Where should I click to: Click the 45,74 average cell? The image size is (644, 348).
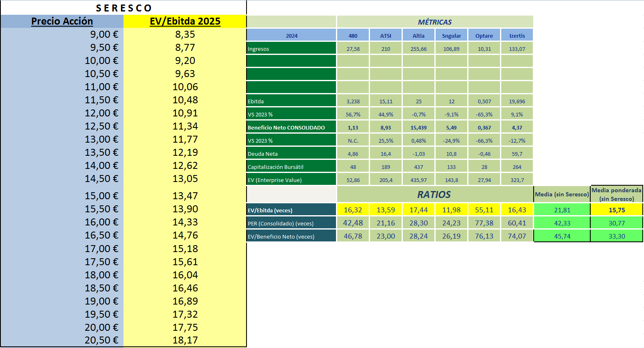562,236
